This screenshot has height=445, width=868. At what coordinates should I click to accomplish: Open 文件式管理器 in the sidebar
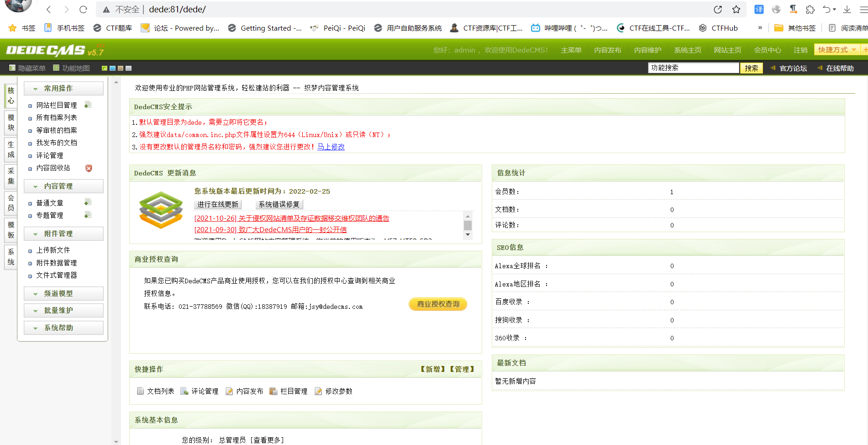coord(57,275)
